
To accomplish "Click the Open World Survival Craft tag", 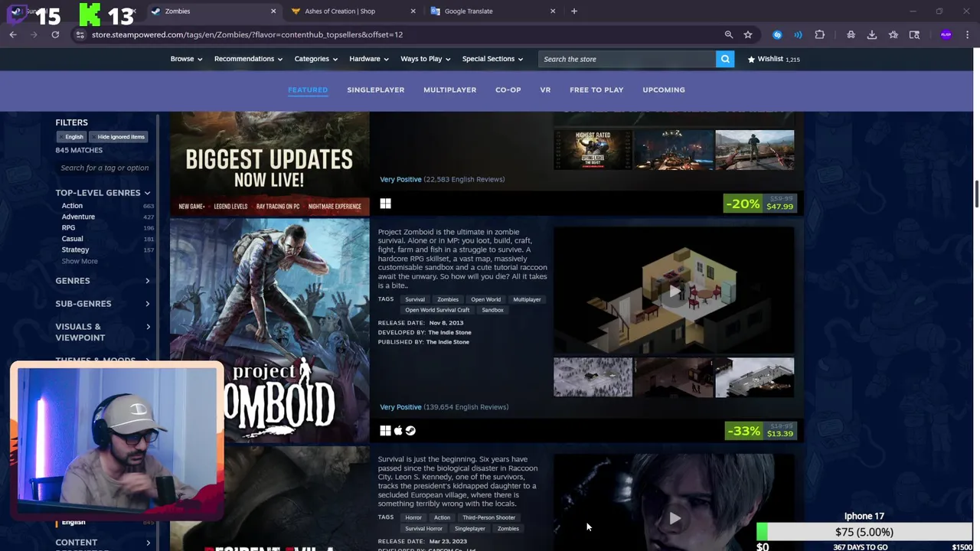I will 437,310.
